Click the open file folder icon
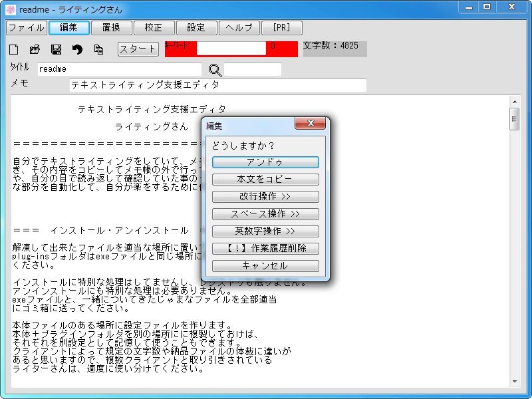532x399 pixels. click(35, 49)
